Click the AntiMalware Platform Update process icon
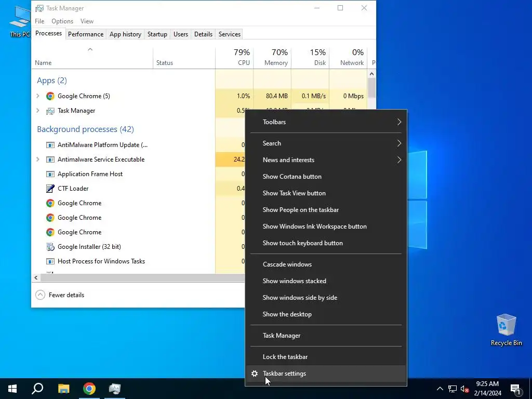The width and height of the screenshot is (532, 399). pyautogui.click(x=50, y=145)
